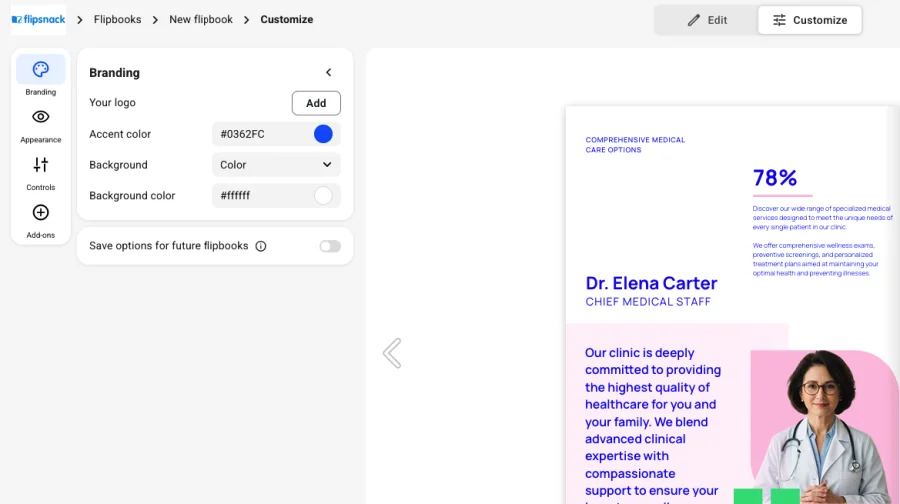Open the white background color swatch
The width and height of the screenshot is (900, 504).
point(323,196)
